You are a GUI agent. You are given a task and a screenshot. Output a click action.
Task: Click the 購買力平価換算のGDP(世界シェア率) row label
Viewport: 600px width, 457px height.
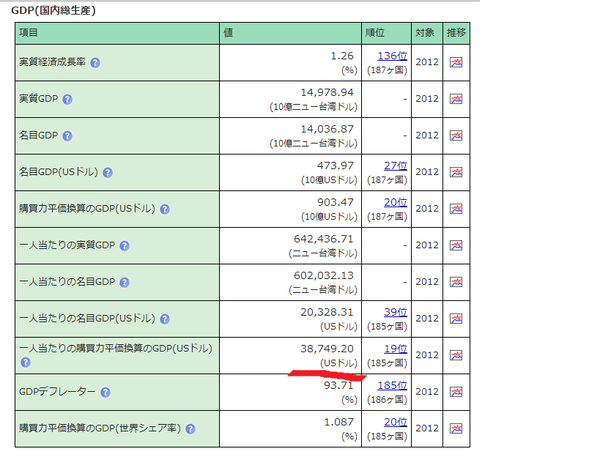coord(100,428)
